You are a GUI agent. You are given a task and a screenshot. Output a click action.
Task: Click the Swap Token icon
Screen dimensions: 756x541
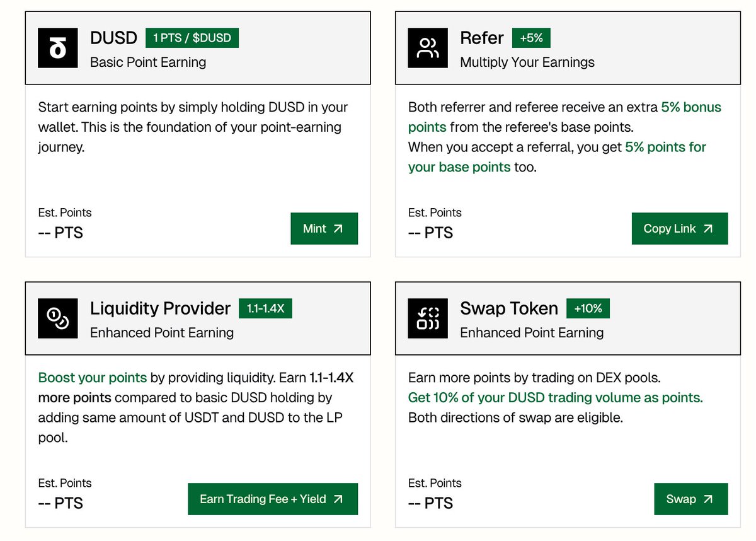coord(428,318)
